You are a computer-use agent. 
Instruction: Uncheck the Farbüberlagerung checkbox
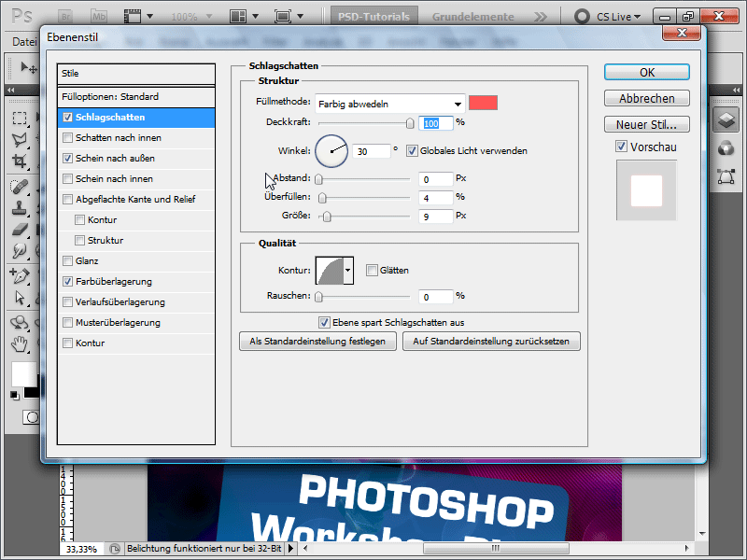[x=67, y=282]
